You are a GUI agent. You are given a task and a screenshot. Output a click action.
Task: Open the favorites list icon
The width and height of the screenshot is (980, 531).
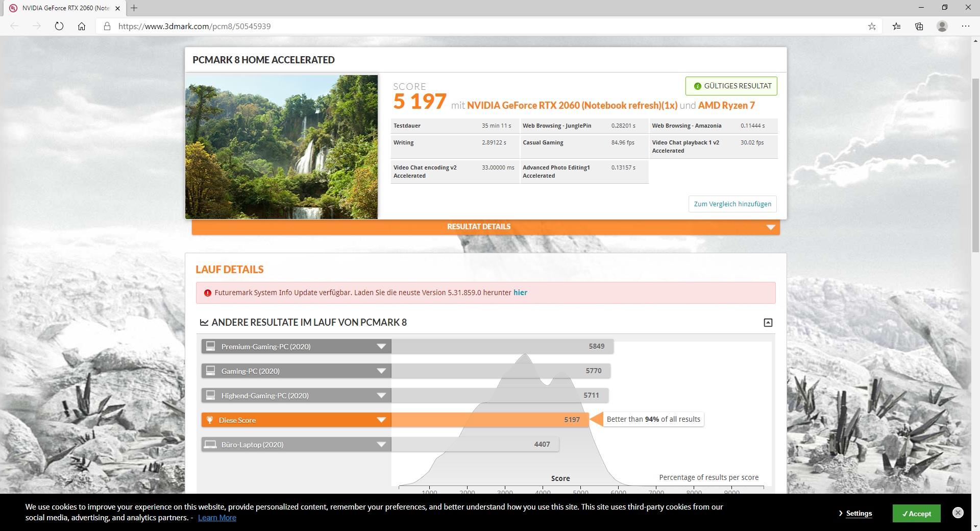(x=896, y=26)
